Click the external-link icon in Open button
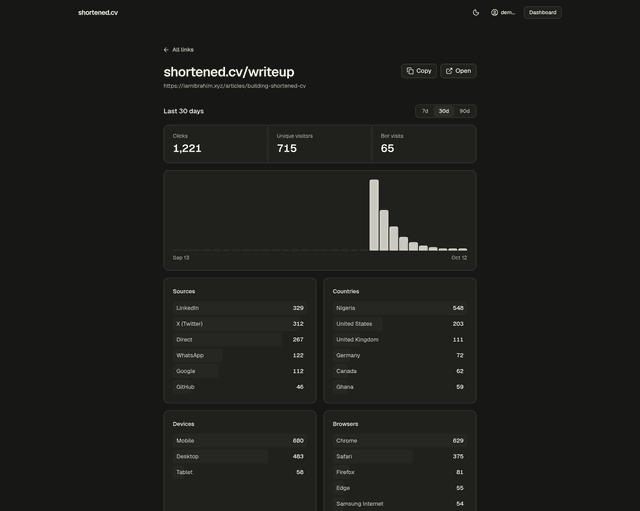The width and height of the screenshot is (640, 511). (x=449, y=71)
